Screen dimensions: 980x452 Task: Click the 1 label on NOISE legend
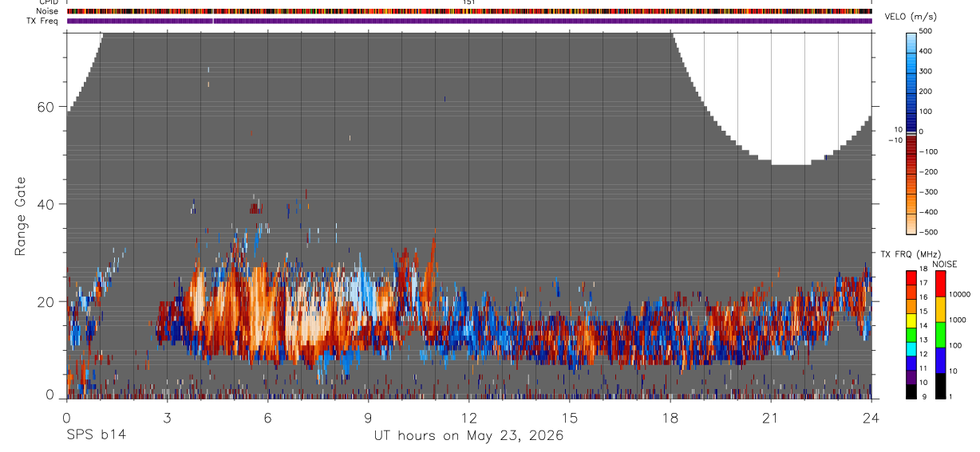tap(952, 396)
